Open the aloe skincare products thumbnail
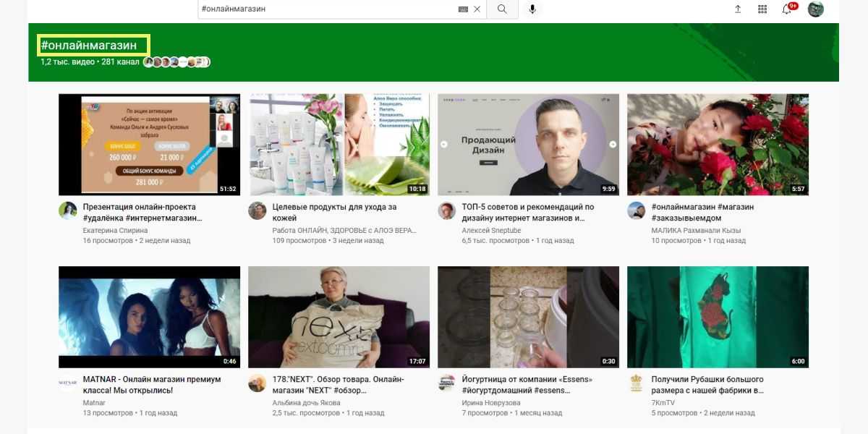Screen dimensions: 868x434 tap(339, 145)
